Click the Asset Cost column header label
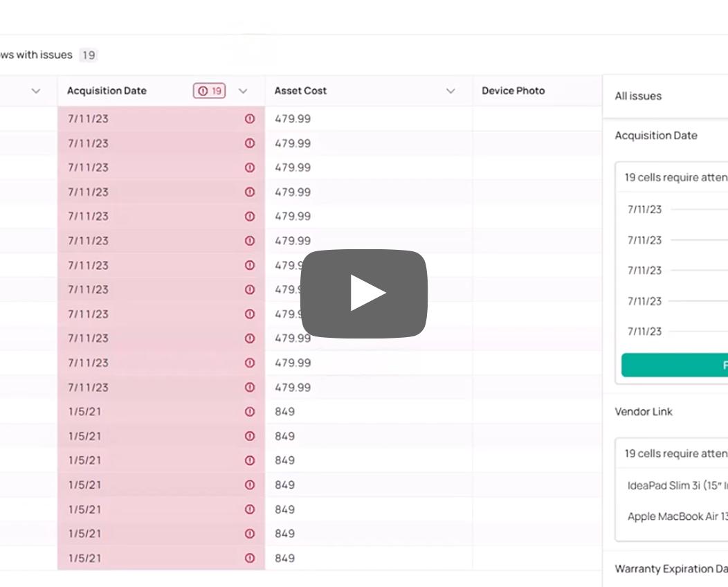Viewport: 728px width, 587px height. (x=300, y=91)
